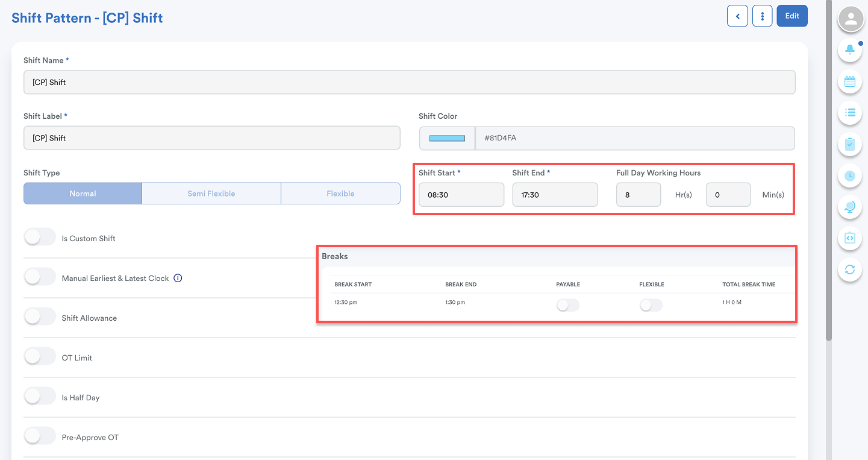This screenshot has width=868, height=460.
Task: Open the clock sidebar icon
Action: [850, 175]
